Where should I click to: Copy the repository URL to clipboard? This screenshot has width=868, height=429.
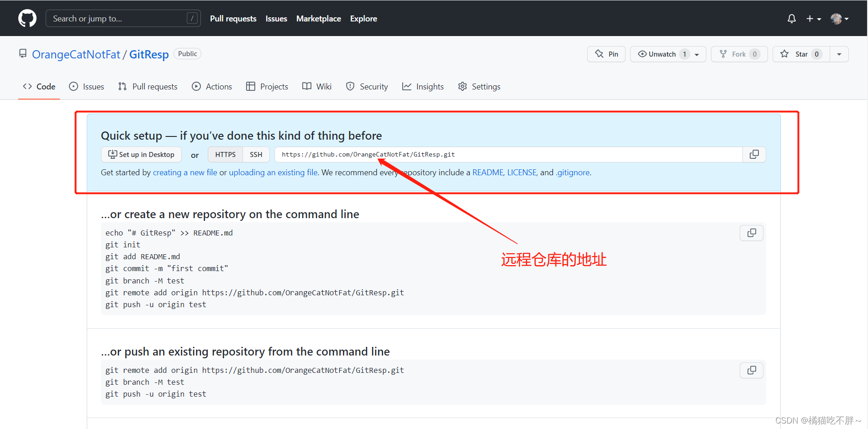click(x=754, y=154)
